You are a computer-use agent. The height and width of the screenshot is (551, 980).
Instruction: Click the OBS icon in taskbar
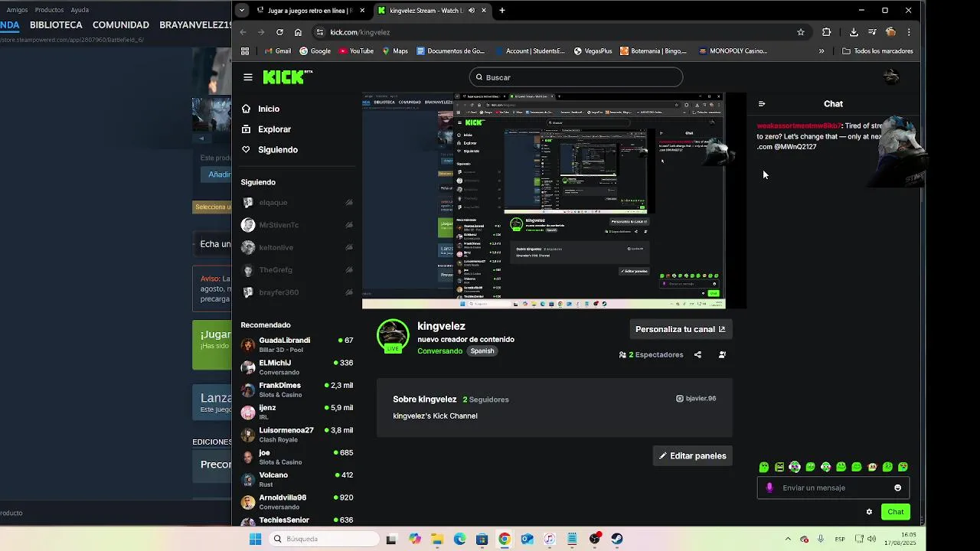point(595,539)
